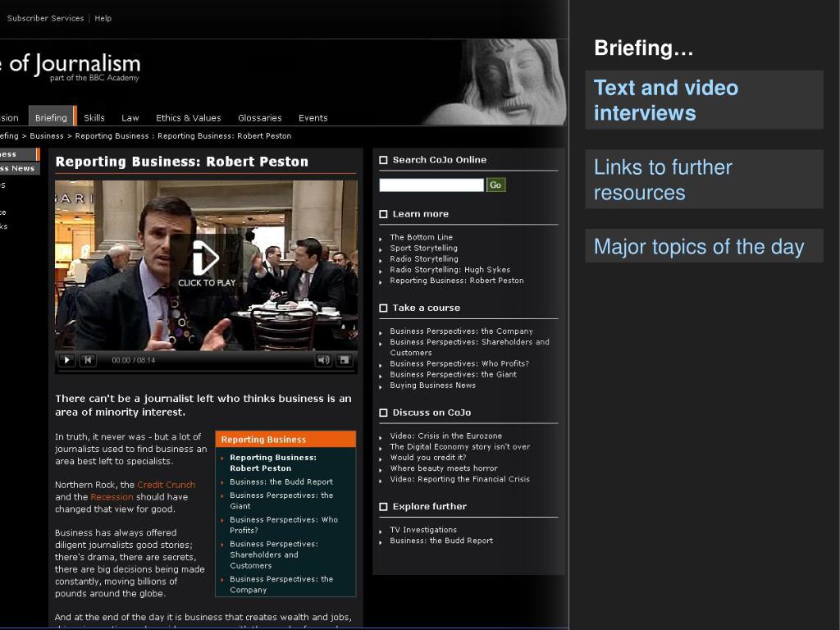Click the College of Journalism logo title

pos(71,64)
